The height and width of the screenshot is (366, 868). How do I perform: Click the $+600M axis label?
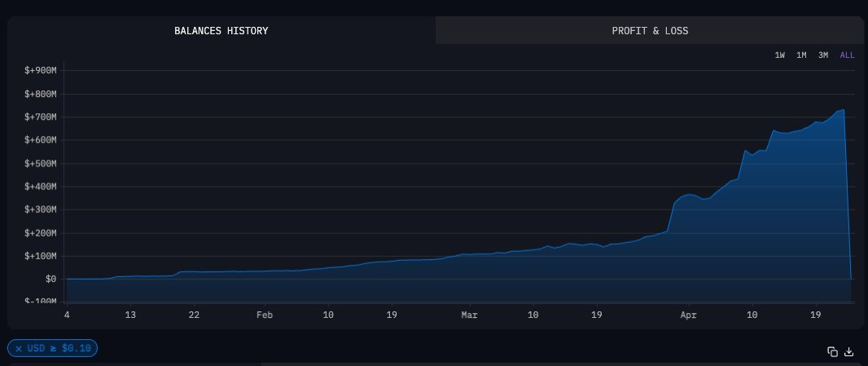(x=41, y=140)
